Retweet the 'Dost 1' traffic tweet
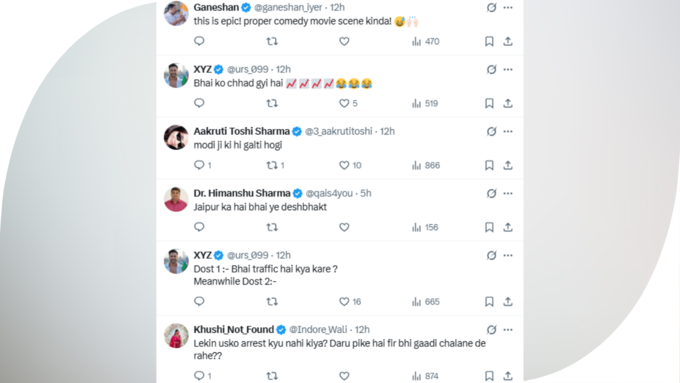The image size is (680, 383). tap(272, 301)
